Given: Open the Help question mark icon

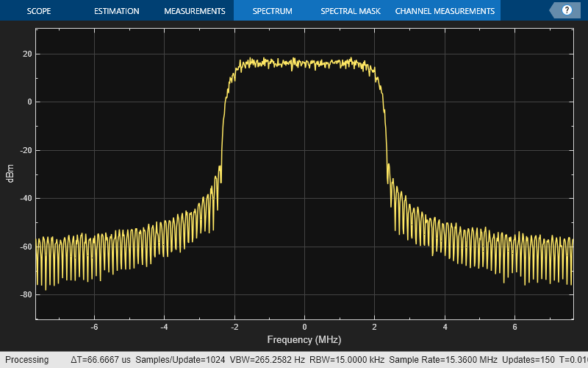Looking at the screenshot, I should pyautogui.click(x=567, y=10).
